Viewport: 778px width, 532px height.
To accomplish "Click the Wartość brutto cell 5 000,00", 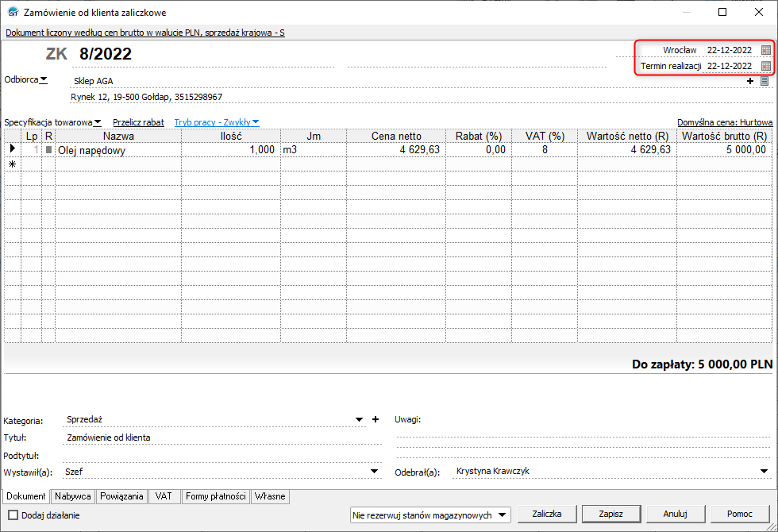I will (724, 150).
